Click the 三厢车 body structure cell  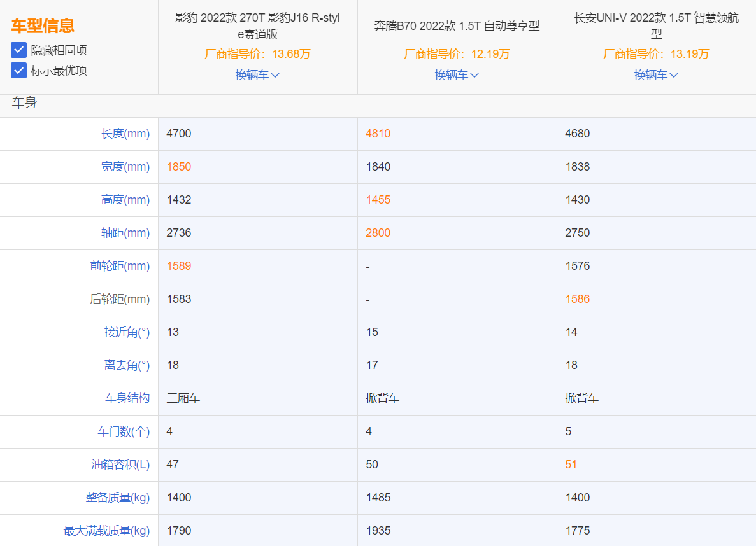pos(183,398)
